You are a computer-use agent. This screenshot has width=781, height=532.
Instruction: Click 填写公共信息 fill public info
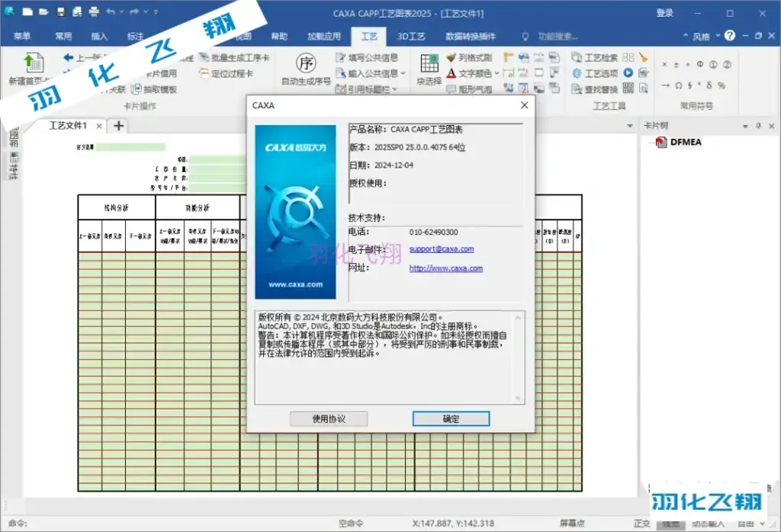[x=367, y=58]
